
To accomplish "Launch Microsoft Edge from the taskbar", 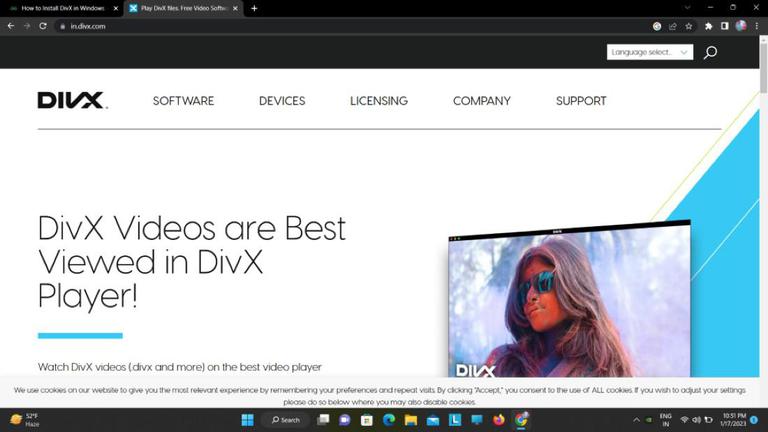I will click(x=389, y=420).
